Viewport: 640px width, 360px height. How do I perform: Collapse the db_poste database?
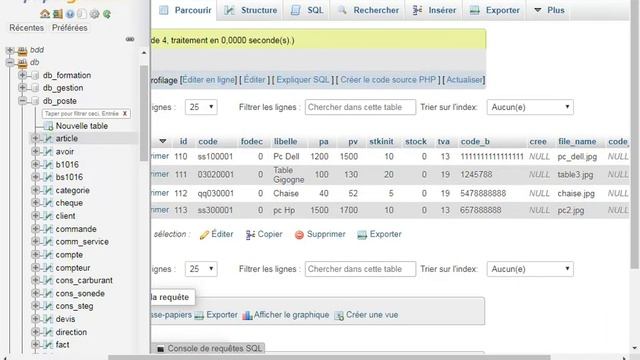[x=22, y=101]
